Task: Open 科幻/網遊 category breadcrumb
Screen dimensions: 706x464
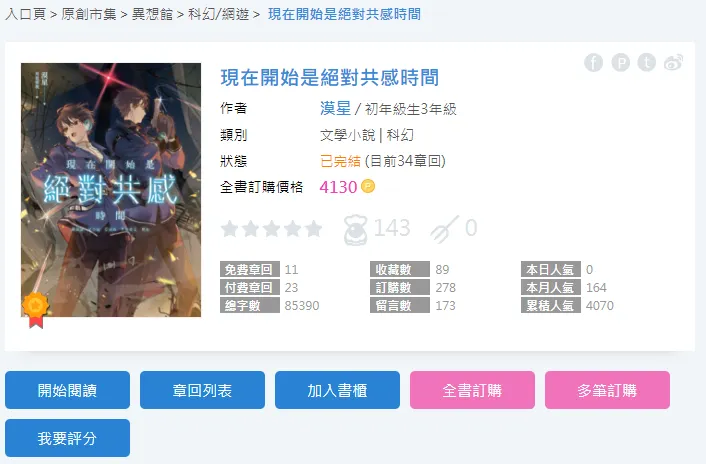Action: [x=218, y=14]
